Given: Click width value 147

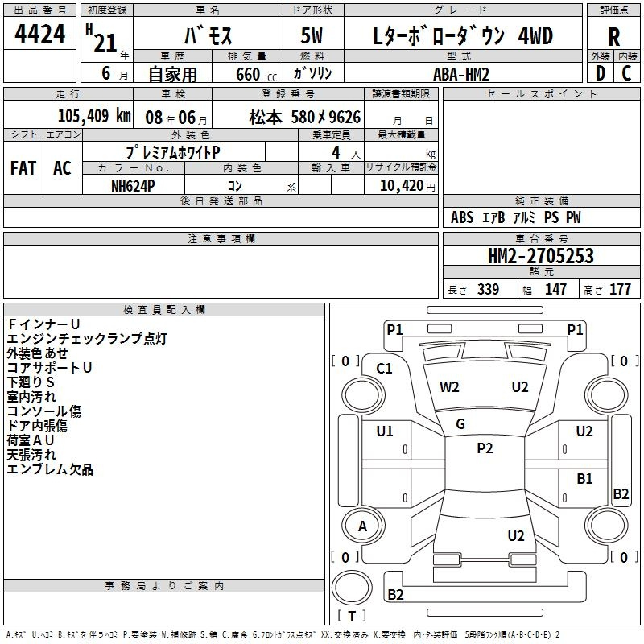Looking at the screenshot, I should point(555,289).
